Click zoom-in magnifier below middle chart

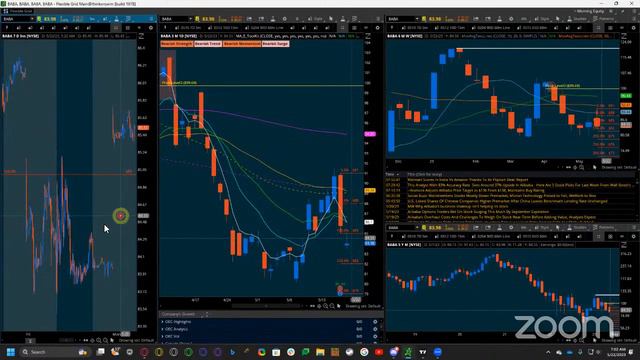325,306
